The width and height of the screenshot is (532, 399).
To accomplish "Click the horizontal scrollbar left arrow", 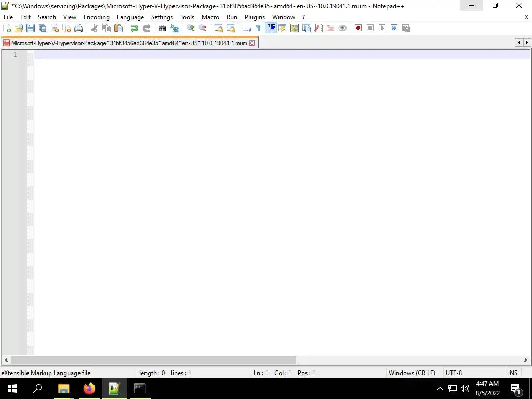I will pyautogui.click(x=6, y=360).
